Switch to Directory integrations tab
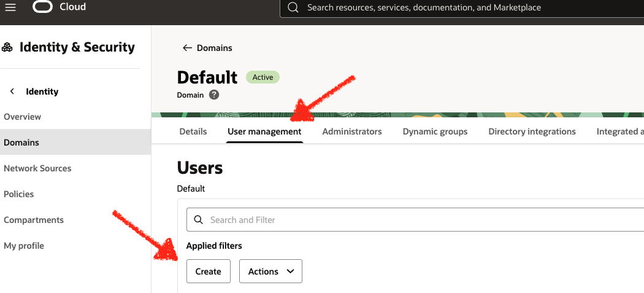This screenshot has width=644, height=293. tap(532, 131)
